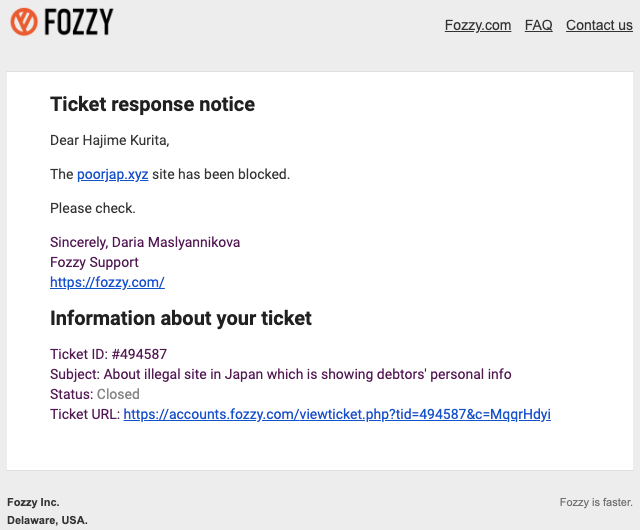Click the Fozzy Support signature text
The width and height of the screenshot is (640, 530).
pyautogui.click(x=94, y=262)
